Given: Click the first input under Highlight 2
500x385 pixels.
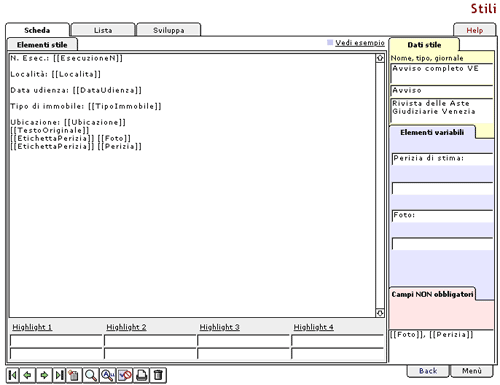Looking at the screenshot, I should 150,340.
